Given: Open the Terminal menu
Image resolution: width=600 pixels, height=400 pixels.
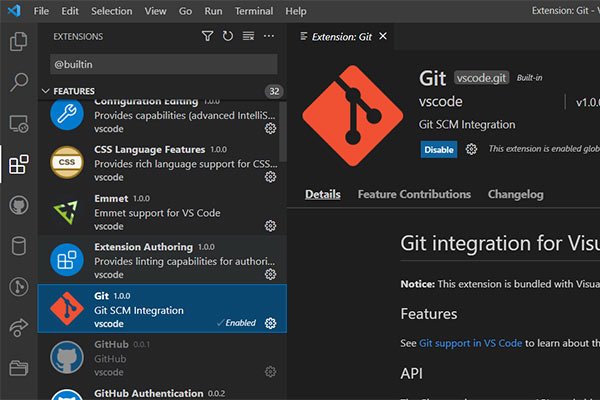Looking at the screenshot, I should 254,11.
